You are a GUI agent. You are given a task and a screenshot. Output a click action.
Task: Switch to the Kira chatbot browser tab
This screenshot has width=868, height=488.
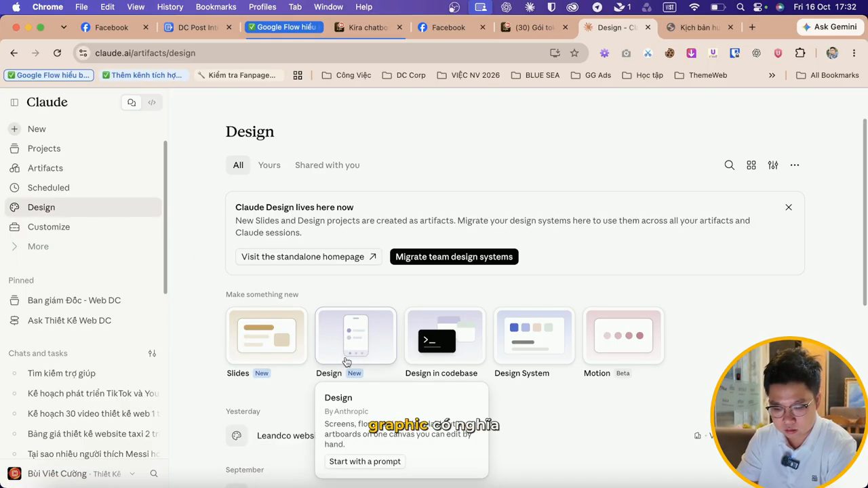(x=368, y=27)
